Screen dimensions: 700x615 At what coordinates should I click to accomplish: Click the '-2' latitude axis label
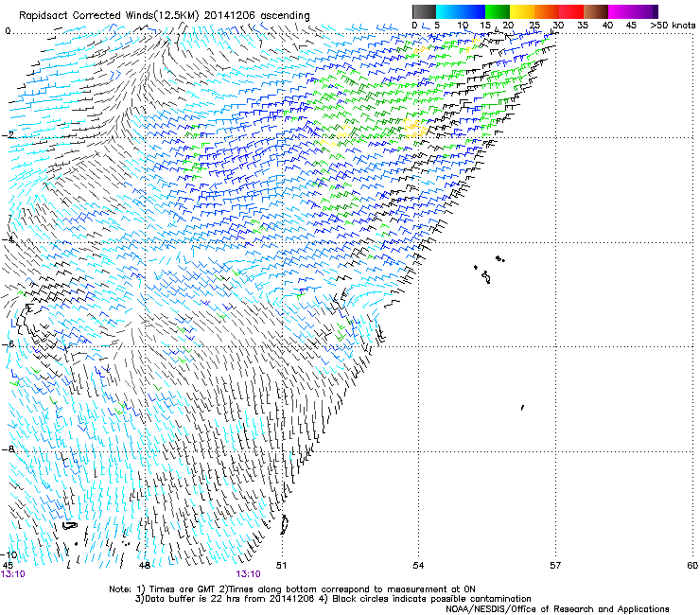(8, 134)
